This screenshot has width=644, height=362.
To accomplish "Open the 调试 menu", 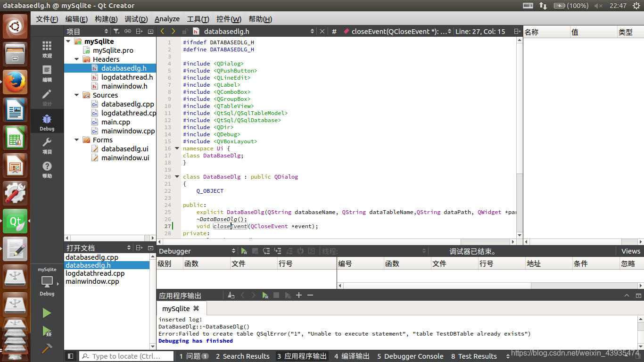I will (136, 19).
